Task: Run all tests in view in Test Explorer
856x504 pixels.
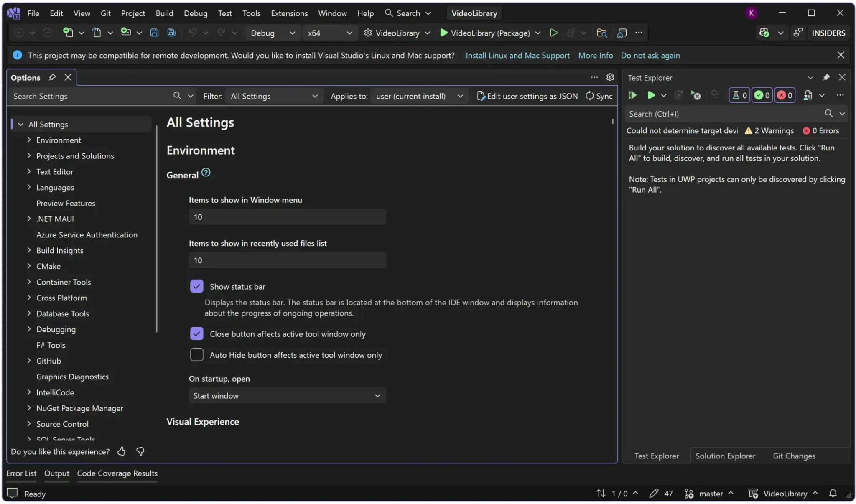Action: pos(632,95)
